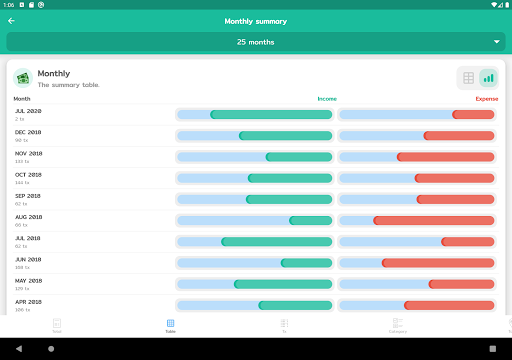
Task: Click the AUG 2018 expense bar
Action: click(x=417, y=220)
